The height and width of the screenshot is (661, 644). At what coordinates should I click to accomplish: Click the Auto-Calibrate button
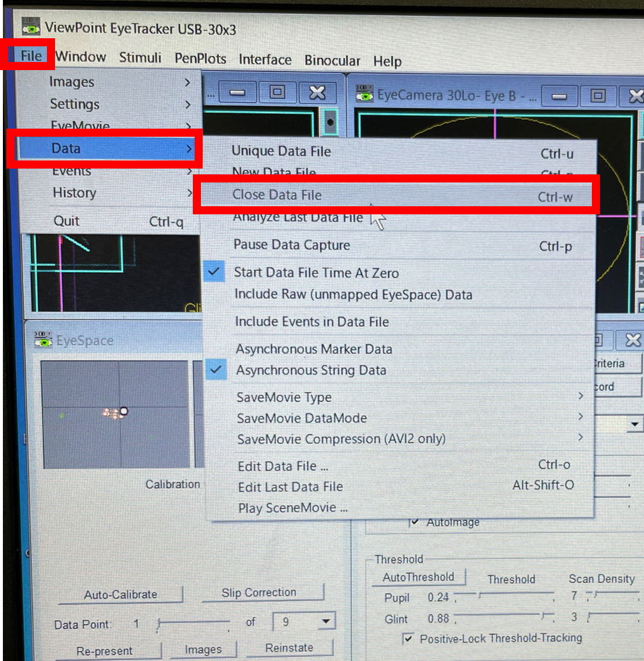(x=120, y=594)
